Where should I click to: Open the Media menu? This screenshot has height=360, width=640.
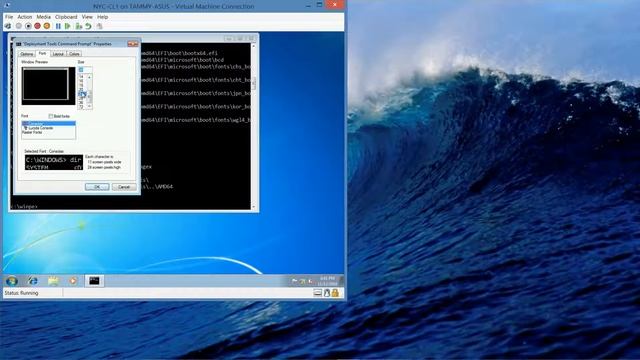tap(44, 17)
